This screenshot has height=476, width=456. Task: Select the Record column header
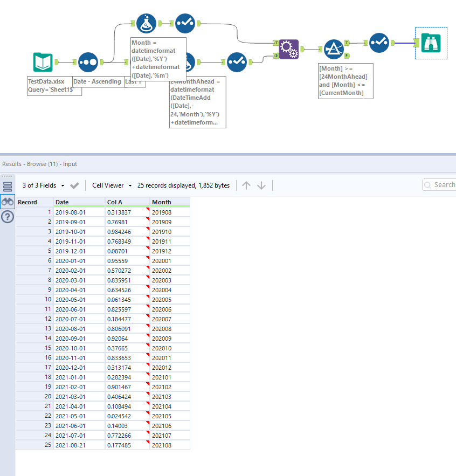click(x=34, y=202)
